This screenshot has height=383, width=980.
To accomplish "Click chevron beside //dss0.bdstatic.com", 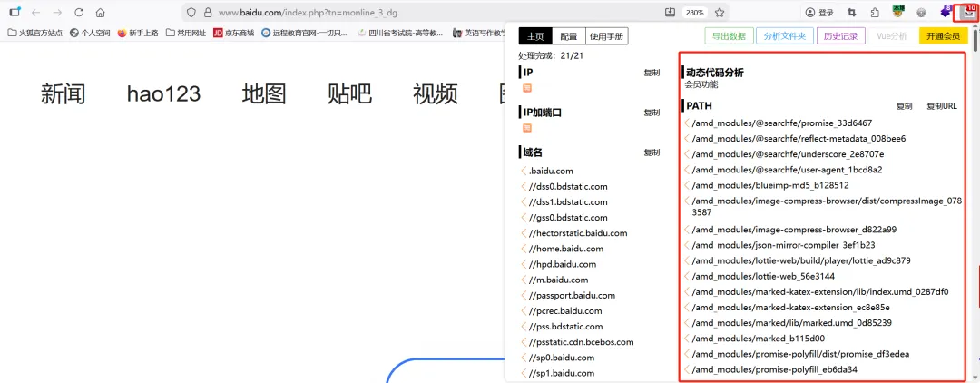I will click(x=524, y=186).
